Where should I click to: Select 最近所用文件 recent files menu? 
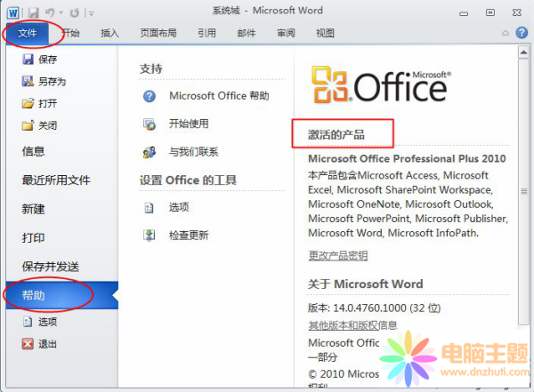click(55, 180)
